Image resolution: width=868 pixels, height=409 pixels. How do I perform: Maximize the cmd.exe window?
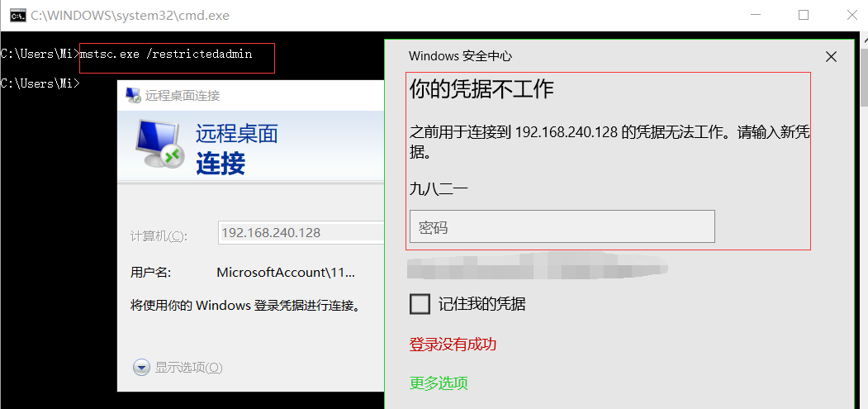[x=804, y=15]
